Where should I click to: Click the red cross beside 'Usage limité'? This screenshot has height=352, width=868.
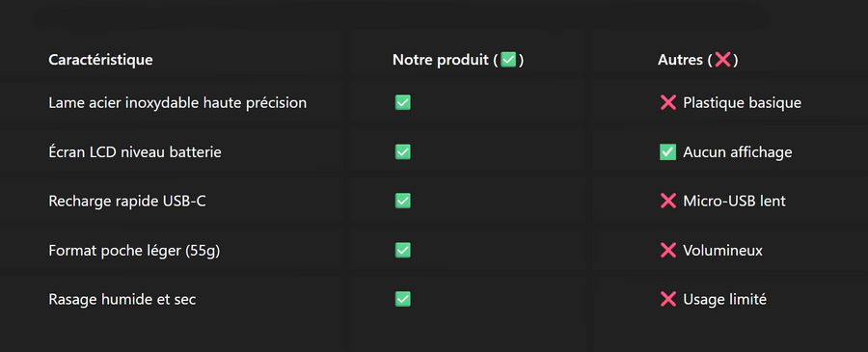[668, 299]
